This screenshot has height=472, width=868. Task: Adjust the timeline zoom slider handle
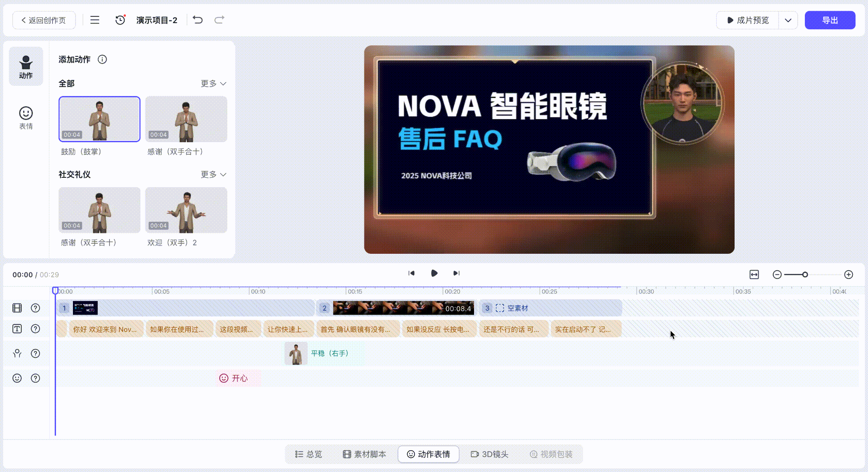(805, 275)
